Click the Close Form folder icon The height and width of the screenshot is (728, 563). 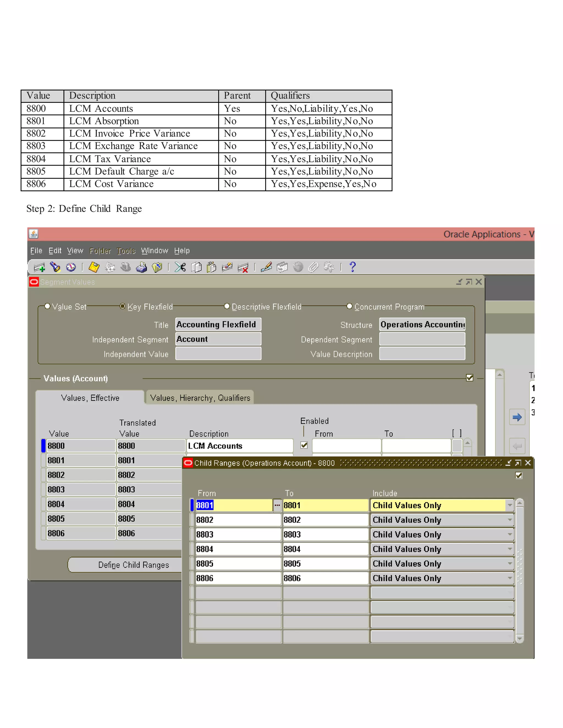pyautogui.click(x=157, y=267)
